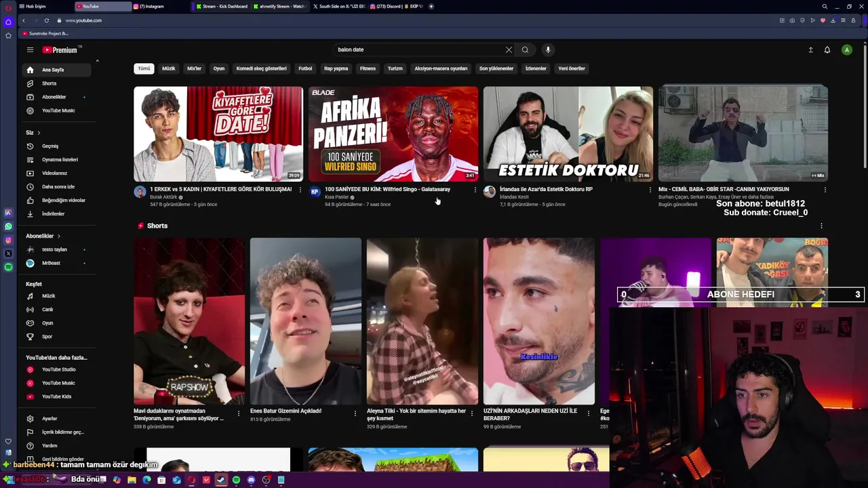The image size is (868, 488).
Task: Open the Müzik explore entry
Action: pos(57,296)
